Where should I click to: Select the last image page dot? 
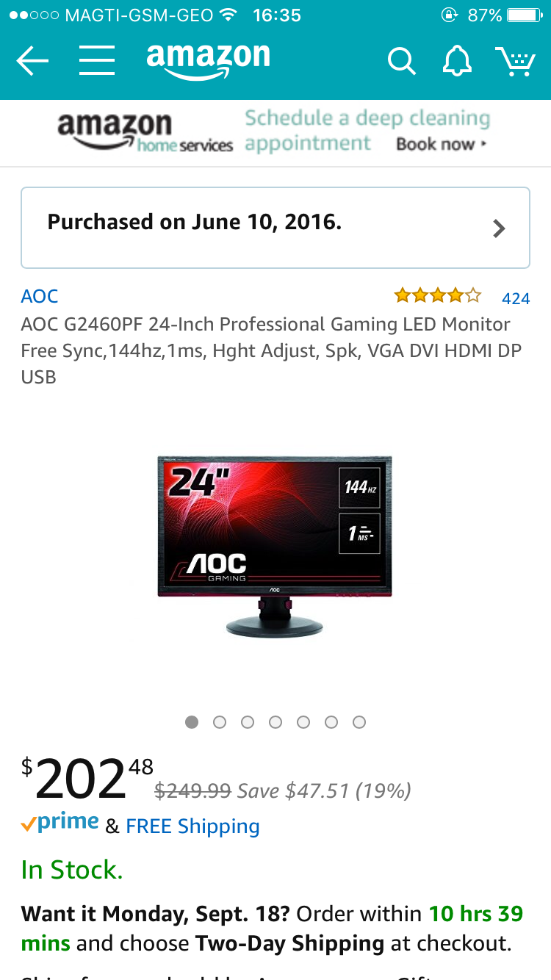pyautogui.click(x=359, y=722)
